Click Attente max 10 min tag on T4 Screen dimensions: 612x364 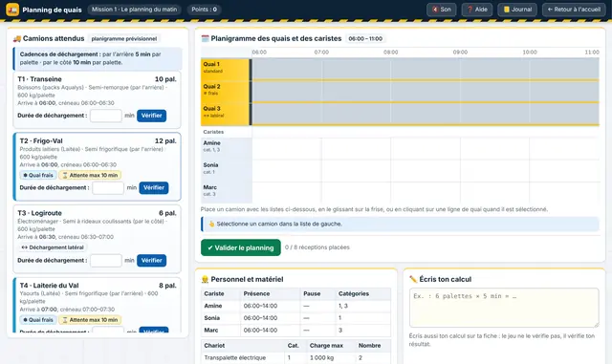90,319
